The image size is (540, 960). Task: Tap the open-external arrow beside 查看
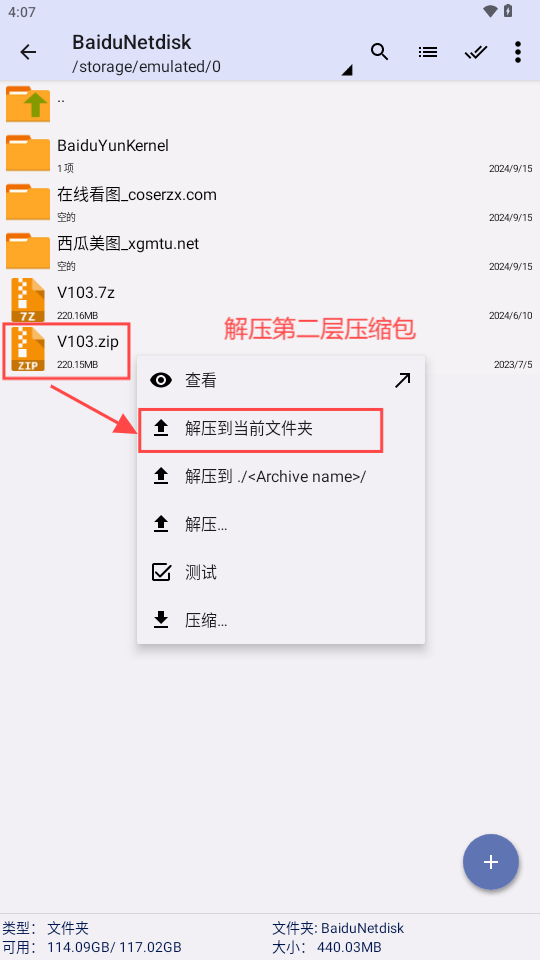[402, 381]
